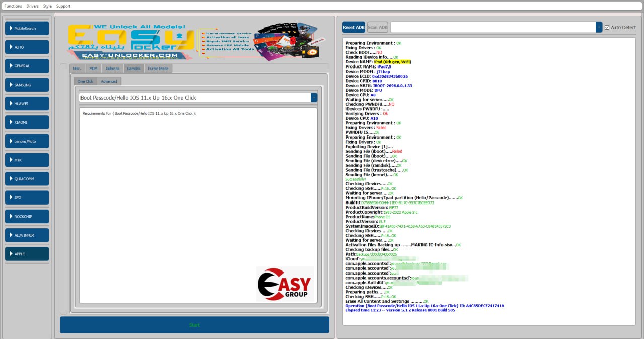Open the Lenovo/Moto sidebar category
The image size is (644, 339).
pos(27,141)
